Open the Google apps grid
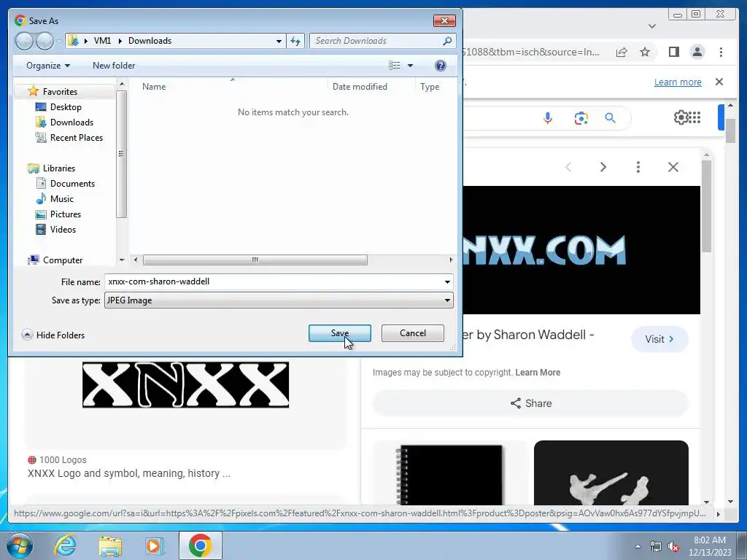Viewport: 747px width, 560px height. [694, 117]
